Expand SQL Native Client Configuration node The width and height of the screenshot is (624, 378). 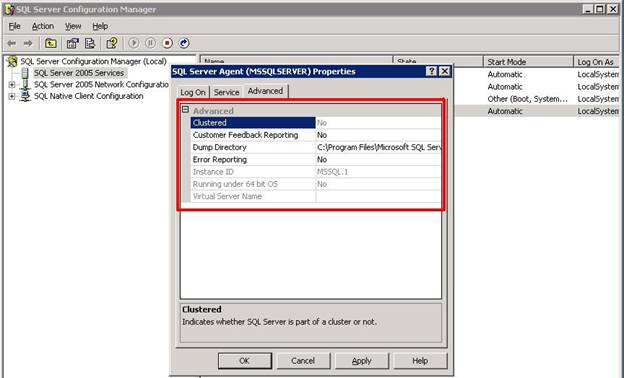[12, 96]
